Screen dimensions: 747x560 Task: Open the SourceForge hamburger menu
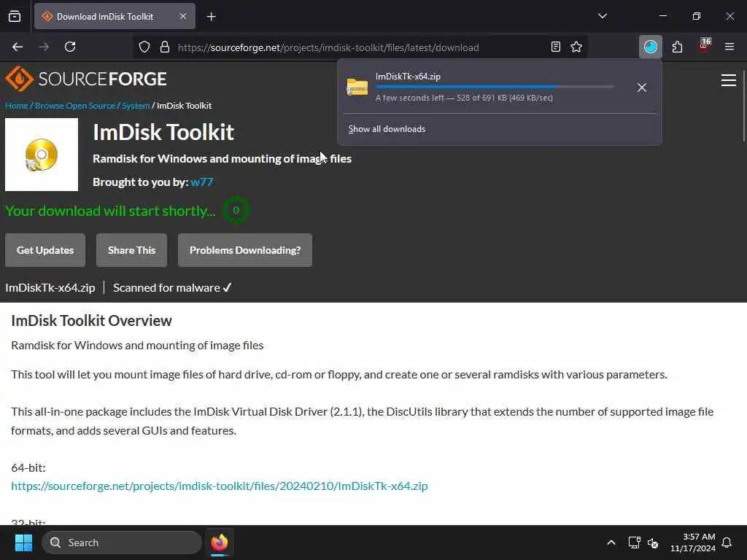click(729, 80)
